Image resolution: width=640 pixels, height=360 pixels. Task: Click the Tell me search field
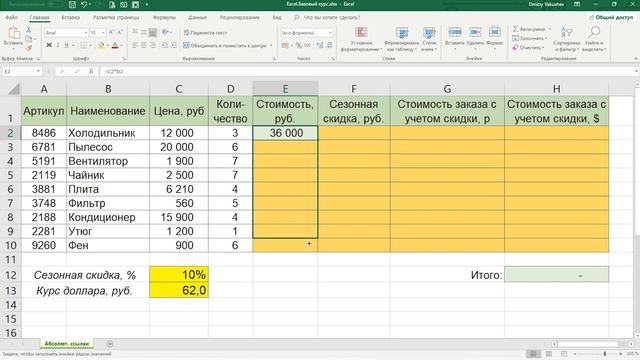[x=327, y=18]
